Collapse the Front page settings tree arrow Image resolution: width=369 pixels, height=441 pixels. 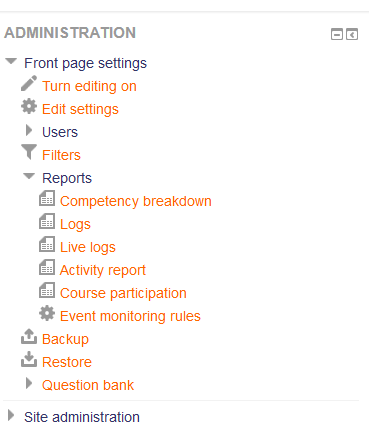[11, 61]
